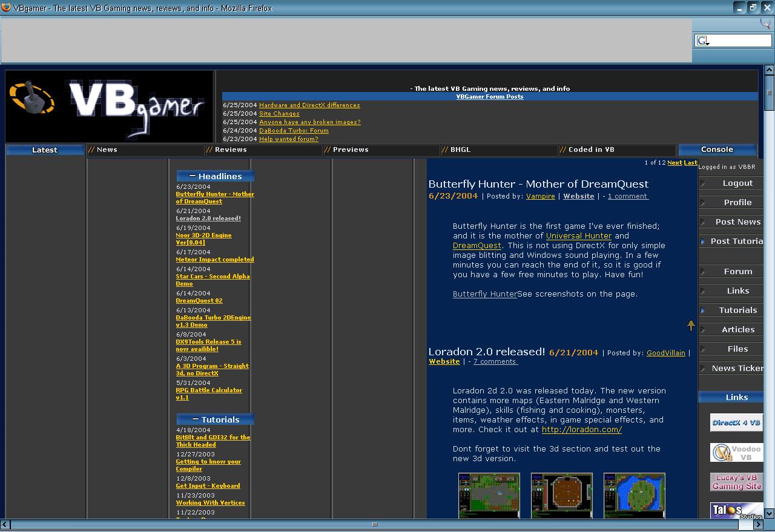Open Anyone have any broken images post

tap(309, 122)
